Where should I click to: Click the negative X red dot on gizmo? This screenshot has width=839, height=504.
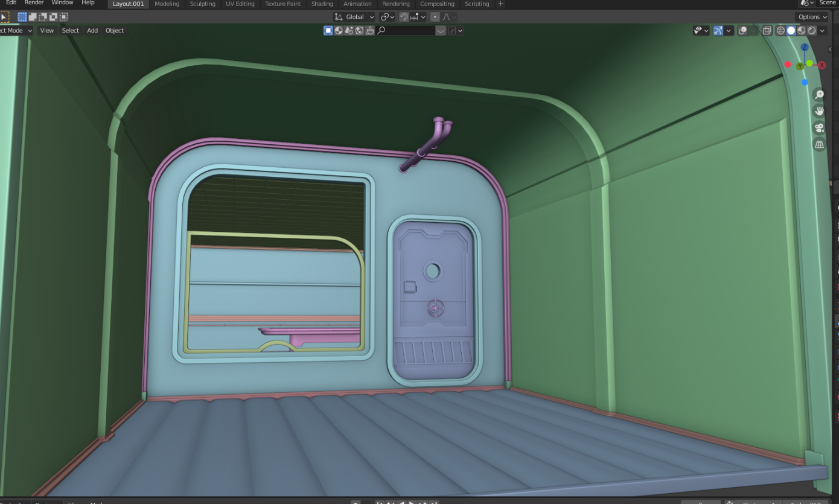[x=788, y=65]
